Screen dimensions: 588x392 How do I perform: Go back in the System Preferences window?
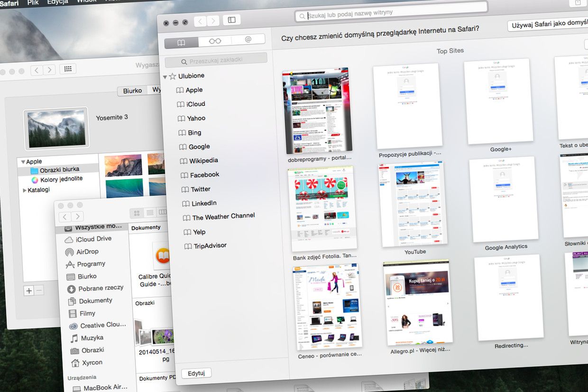pyautogui.click(x=37, y=71)
